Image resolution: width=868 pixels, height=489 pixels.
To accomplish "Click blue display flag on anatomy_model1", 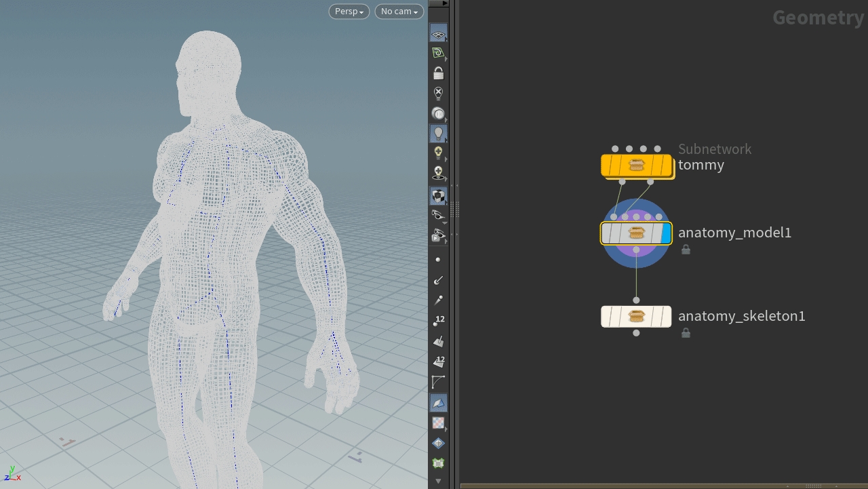I will (665, 233).
